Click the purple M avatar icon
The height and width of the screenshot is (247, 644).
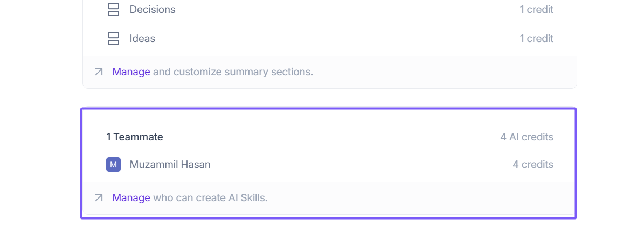[x=113, y=165]
